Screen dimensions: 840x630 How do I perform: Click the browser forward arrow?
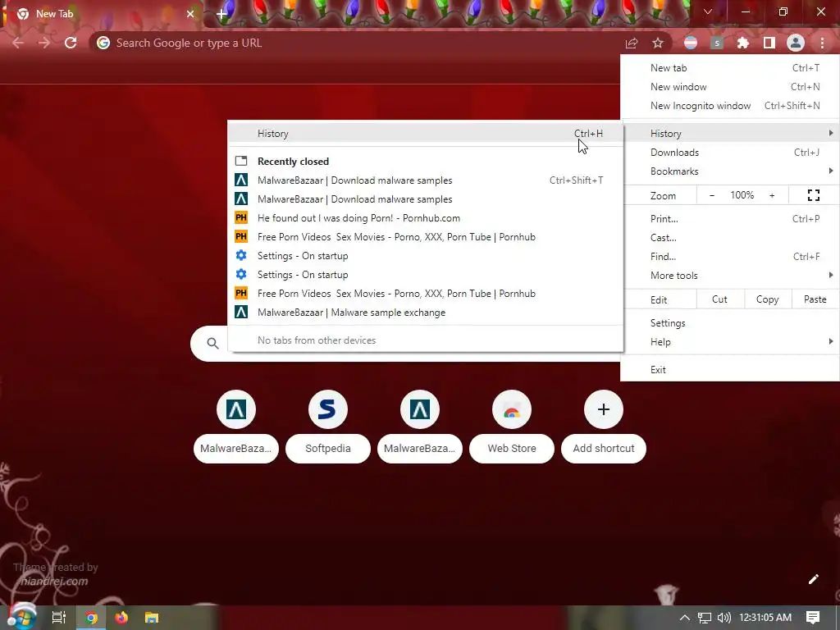(x=44, y=43)
